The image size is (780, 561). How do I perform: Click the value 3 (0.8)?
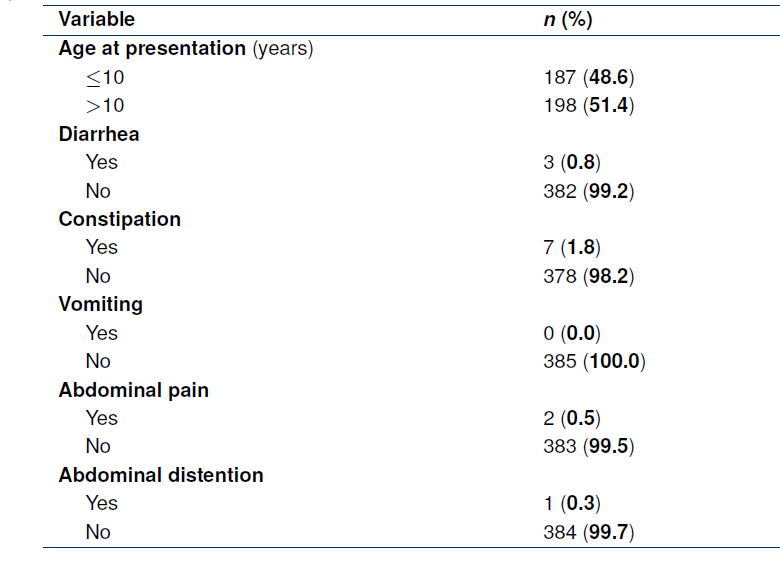[572, 162]
